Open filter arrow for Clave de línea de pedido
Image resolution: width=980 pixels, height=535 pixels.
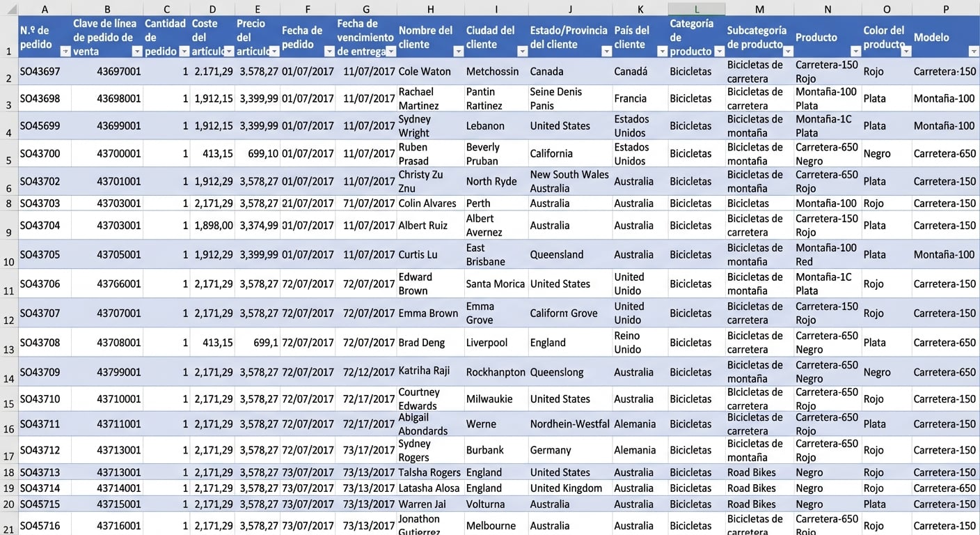pos(137,52)
